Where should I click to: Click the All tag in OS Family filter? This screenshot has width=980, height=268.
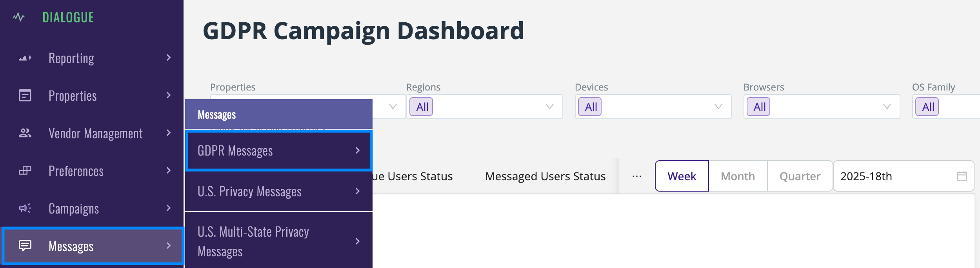(x=927, y=107)
